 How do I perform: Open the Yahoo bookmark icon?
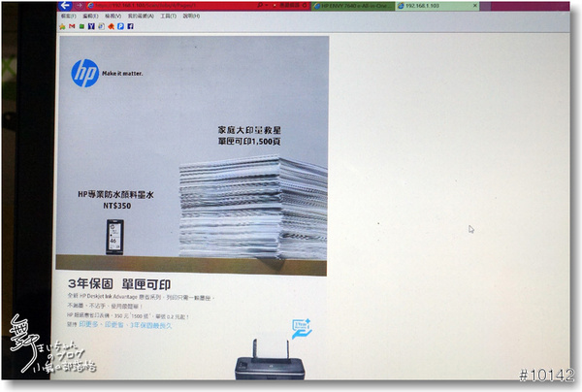[x=91, y=26]
